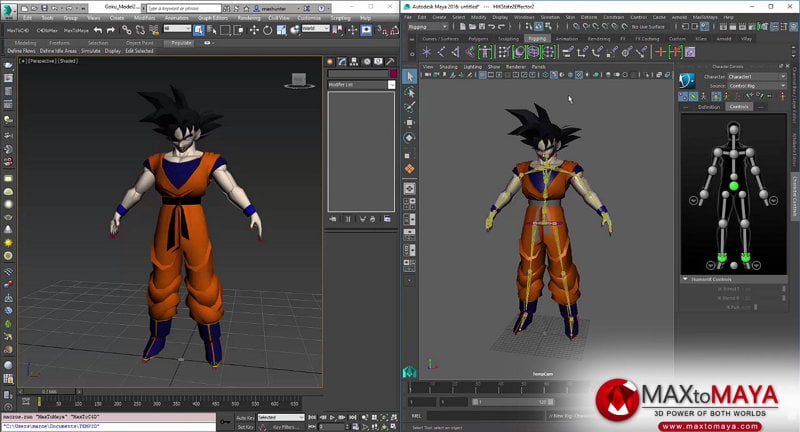Open the MaxToMaya menu in Maya menu bar

click(705, 17)
